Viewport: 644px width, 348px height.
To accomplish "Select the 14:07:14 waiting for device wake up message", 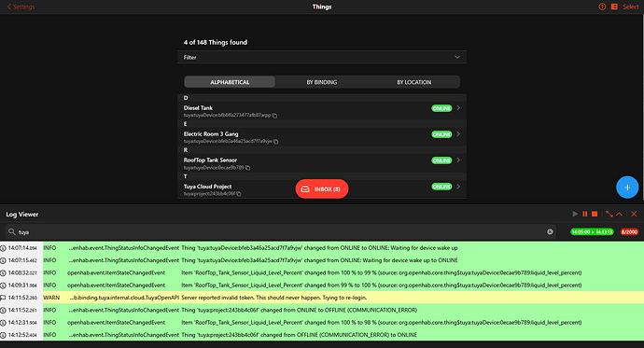I will pos(319,248).
